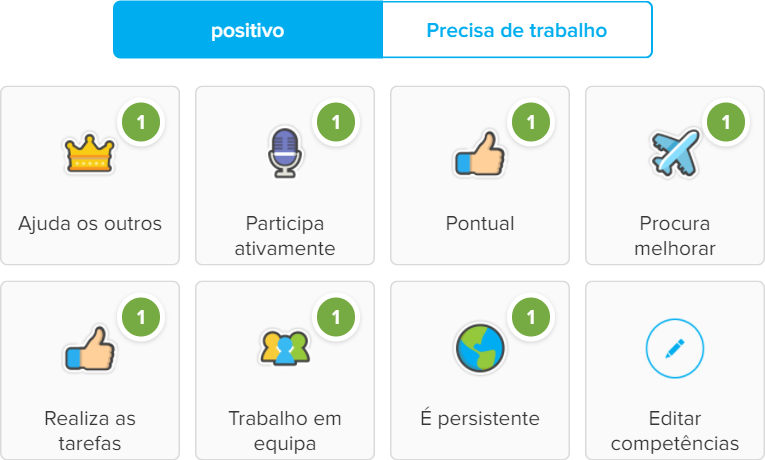Click the Realiza as tarefas thumbs-up icon
Screen dimensions: 765x460
point(90,349)
